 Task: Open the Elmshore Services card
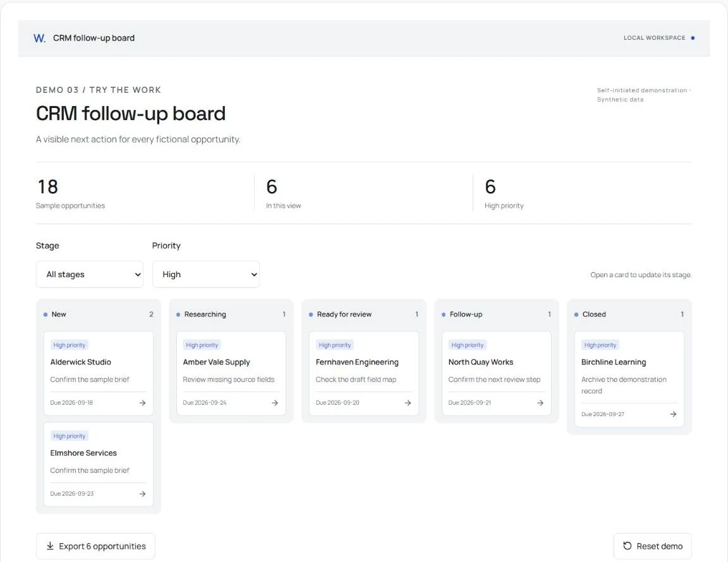99,464
